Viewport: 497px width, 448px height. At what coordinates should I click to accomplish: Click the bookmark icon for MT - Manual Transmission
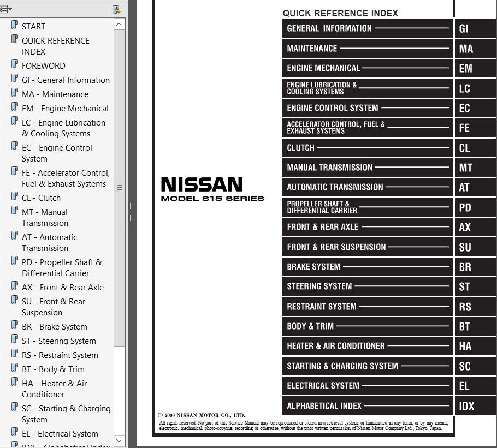pos(15,211)
